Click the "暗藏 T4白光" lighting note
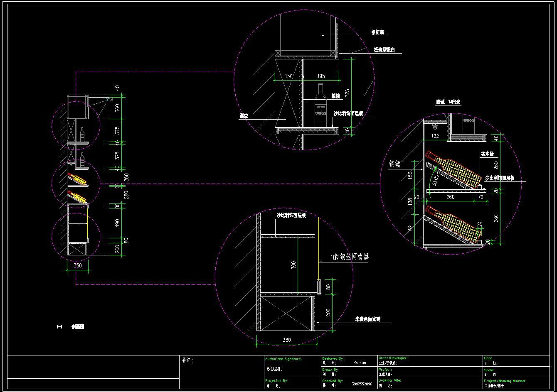The height and width of the screenshot is (392, 557). (448, 102)
